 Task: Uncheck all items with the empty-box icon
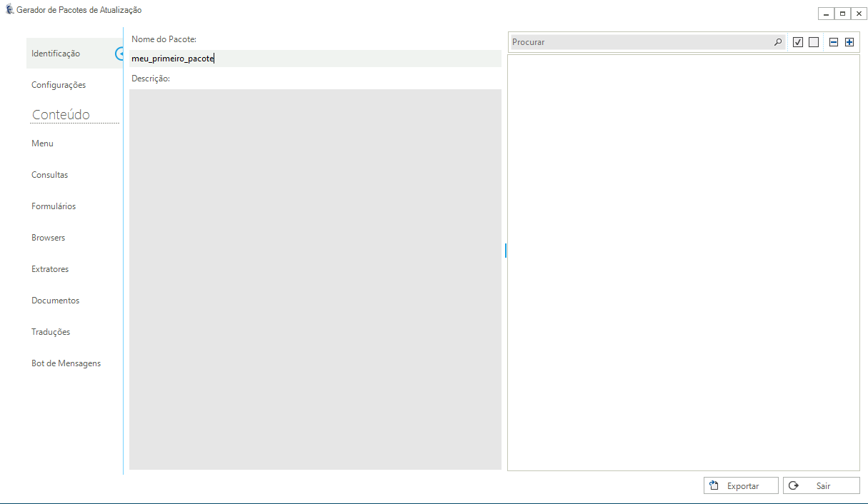click(814, 42)
